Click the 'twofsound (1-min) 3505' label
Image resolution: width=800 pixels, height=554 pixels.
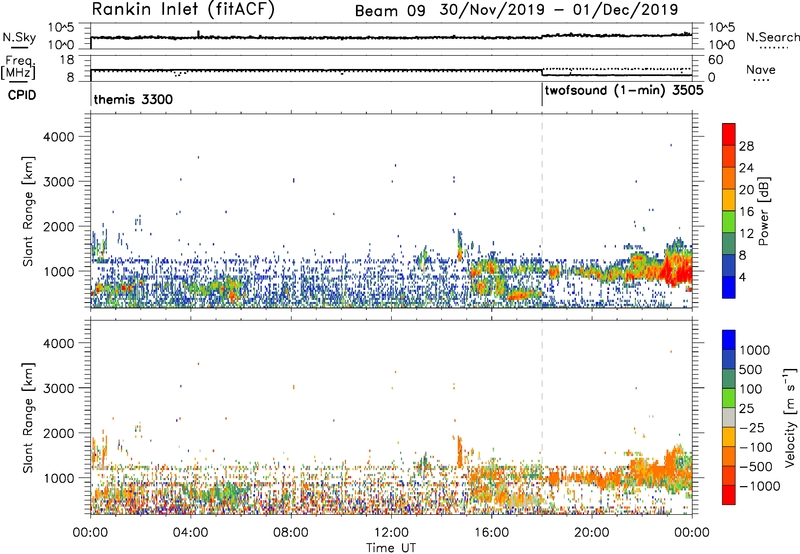pos(624,91)
